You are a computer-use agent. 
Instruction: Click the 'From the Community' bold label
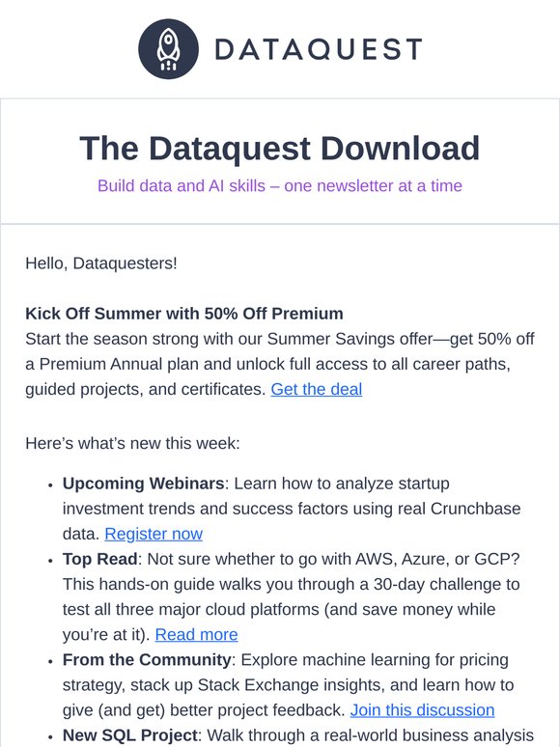point(147,660)
